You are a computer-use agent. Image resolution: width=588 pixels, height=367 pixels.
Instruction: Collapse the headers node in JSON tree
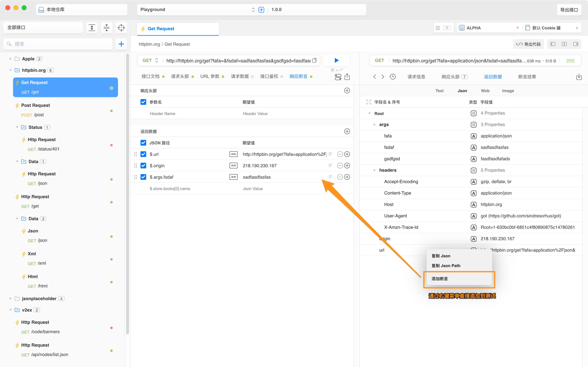[374, 170]
